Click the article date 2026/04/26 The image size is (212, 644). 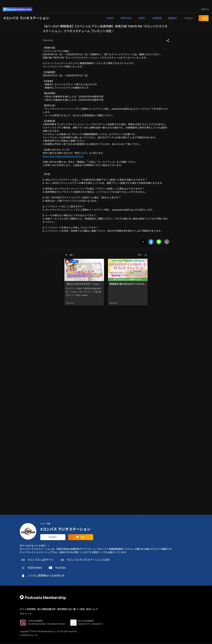coord(48,41)
